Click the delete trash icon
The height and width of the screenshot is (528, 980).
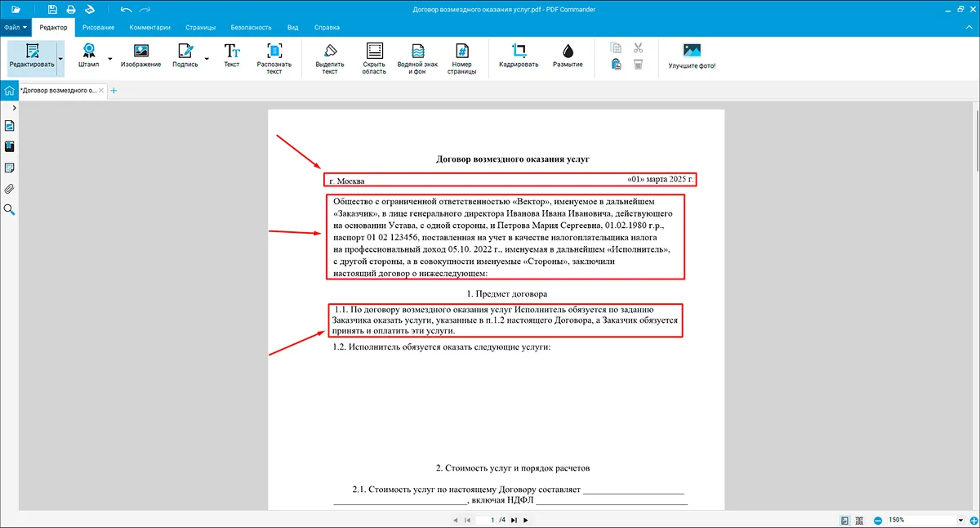click(639, 65)
